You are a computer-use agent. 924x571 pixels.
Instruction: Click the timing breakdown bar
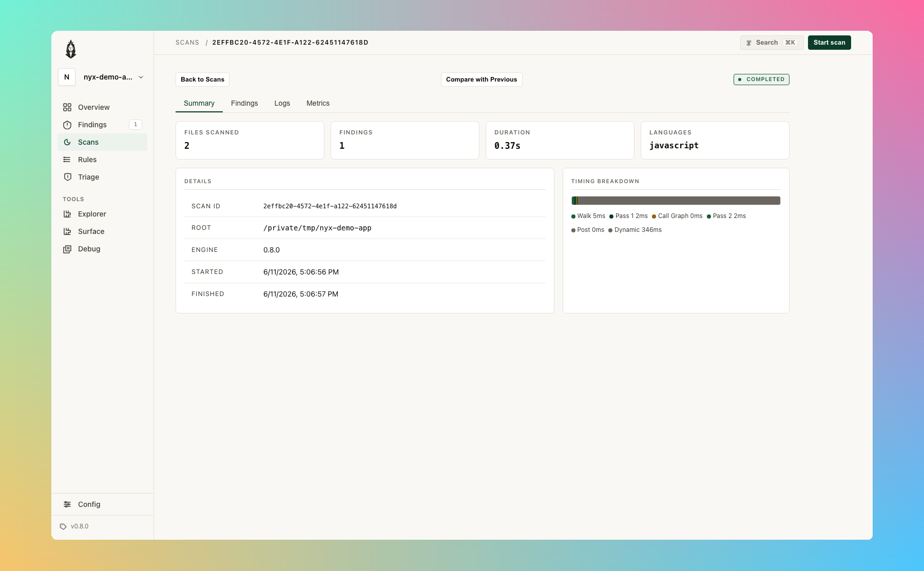(676, 201)
